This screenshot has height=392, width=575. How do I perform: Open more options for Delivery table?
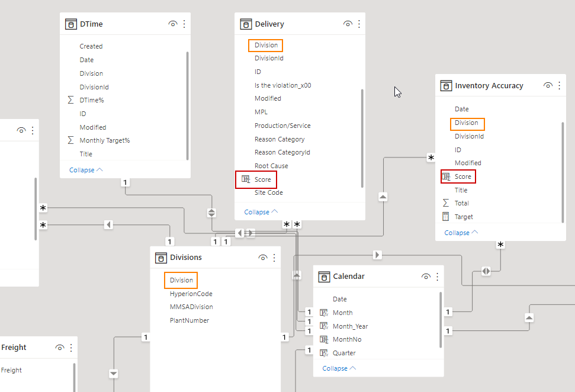click(x=359, y=24)
